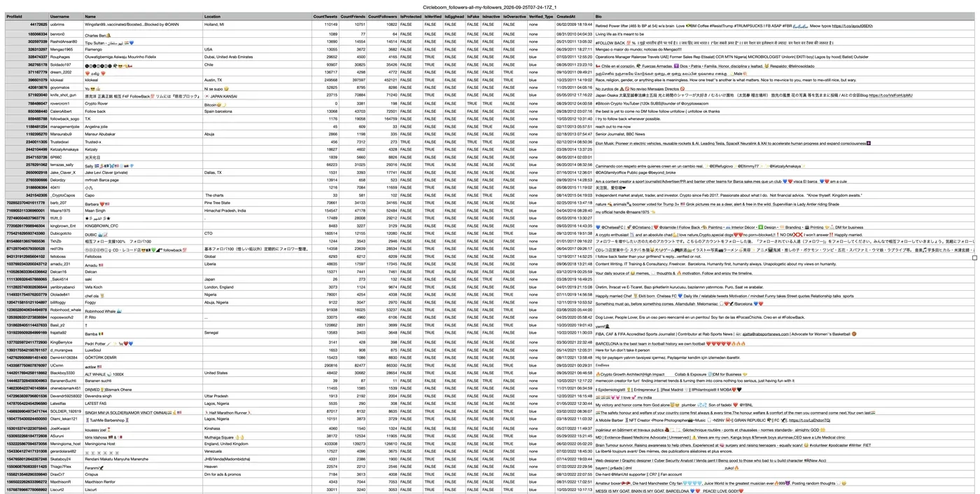Screen dimensions: 980x494
Task: Click the username cell SOLDIER_192619
Action: (65, 413)
